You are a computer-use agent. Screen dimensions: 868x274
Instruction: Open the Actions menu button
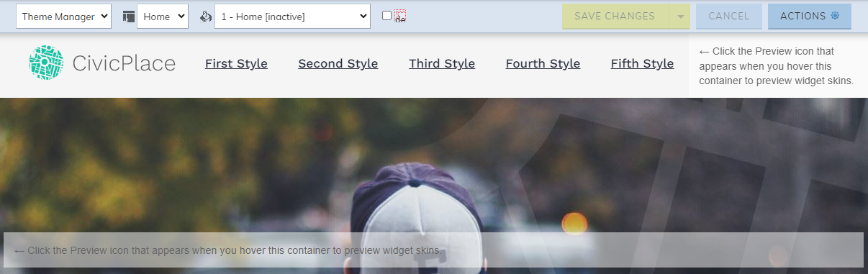coord(810,16)
